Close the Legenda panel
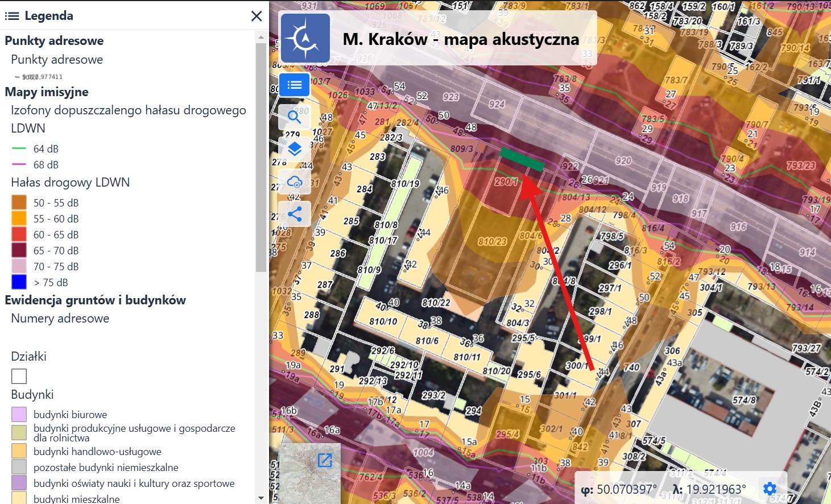 click(257, 16)
